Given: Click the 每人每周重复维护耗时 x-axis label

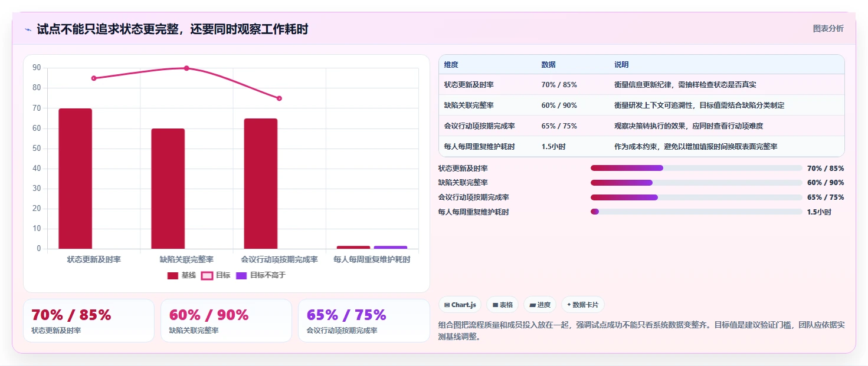Looking at the screenshot, I should pyautogui.click(x=372, y=259).
